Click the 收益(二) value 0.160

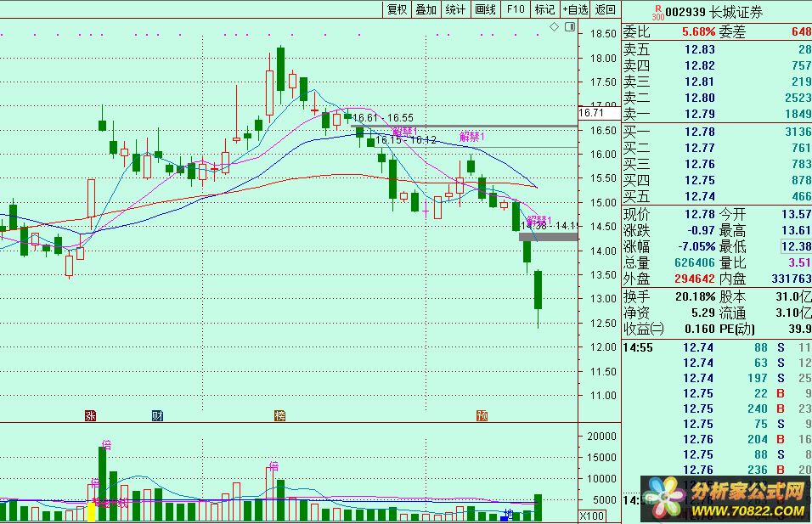pos(700,329)
